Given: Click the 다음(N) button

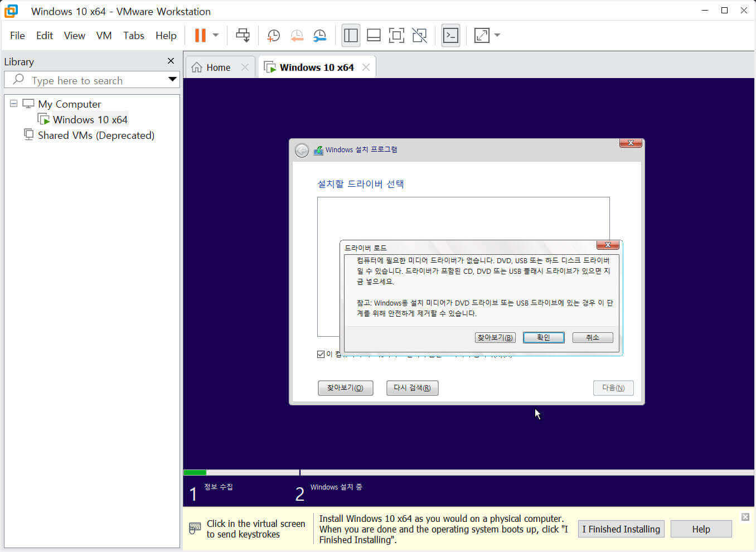Looking at the screenshot, I should tap(613, 388).
